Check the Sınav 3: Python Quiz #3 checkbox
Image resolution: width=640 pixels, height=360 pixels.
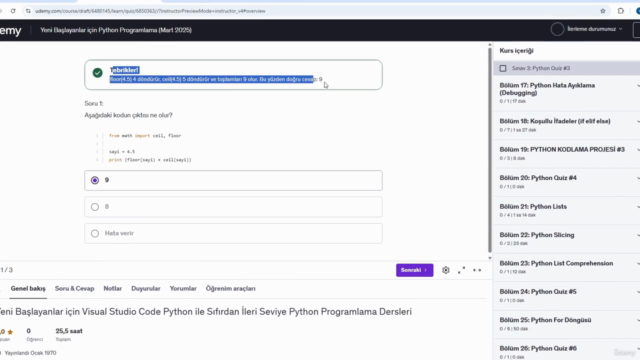coord(503,69)
